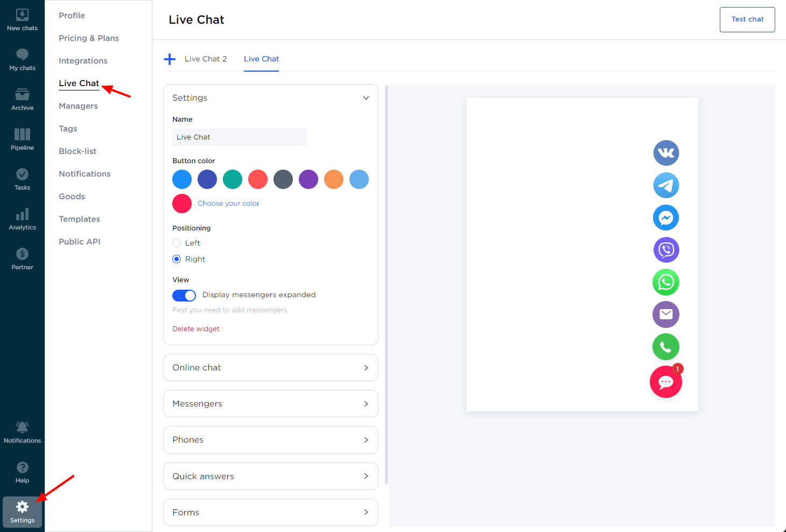Expand the Messengers section

(270, 404)
